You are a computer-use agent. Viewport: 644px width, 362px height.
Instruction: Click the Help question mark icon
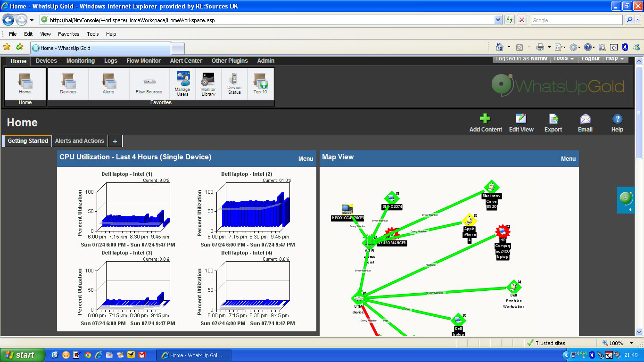[x=617, y=119]
